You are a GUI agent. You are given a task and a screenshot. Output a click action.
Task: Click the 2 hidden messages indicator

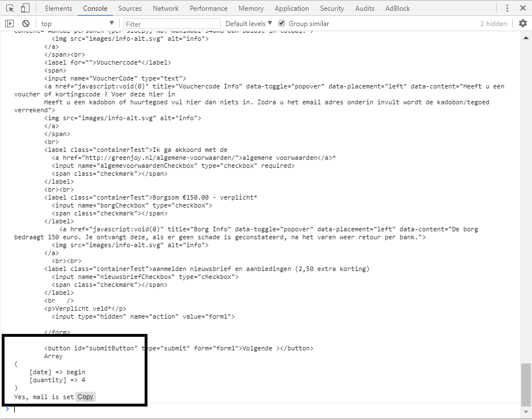493,23
